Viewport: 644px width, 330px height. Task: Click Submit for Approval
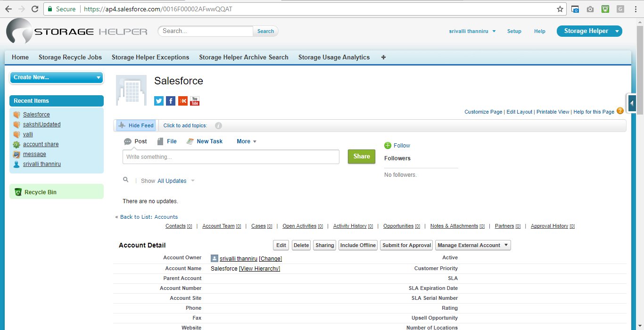coord(407,245)
